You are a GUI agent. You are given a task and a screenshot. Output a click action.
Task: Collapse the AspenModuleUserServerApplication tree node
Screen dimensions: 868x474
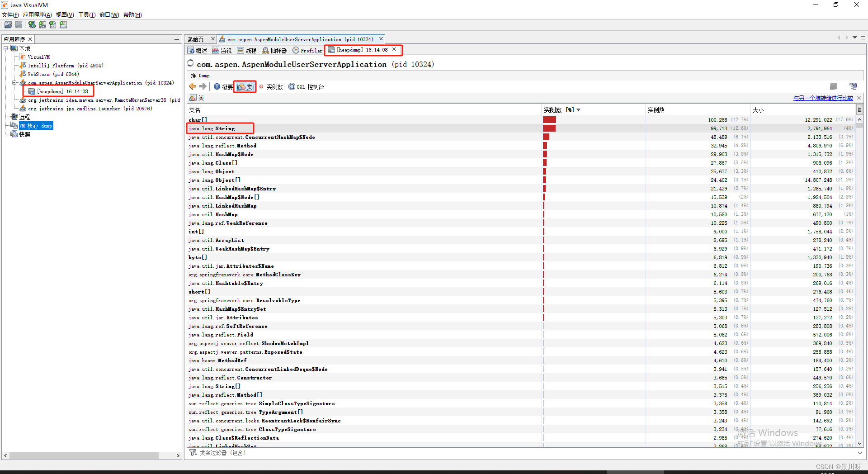(x=14, y=83)
